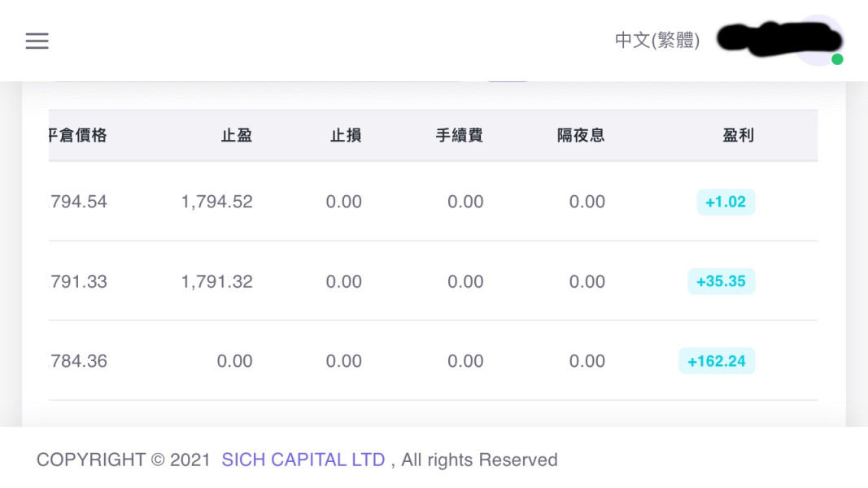Open the hamburger navigation menu
The height and width of the screenshot is (488, 868).
tap(37, 41)
